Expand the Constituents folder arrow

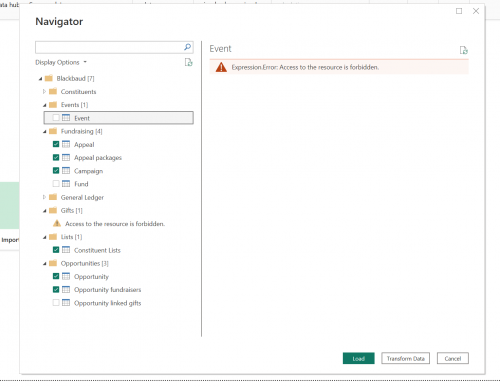coord(44,91)
